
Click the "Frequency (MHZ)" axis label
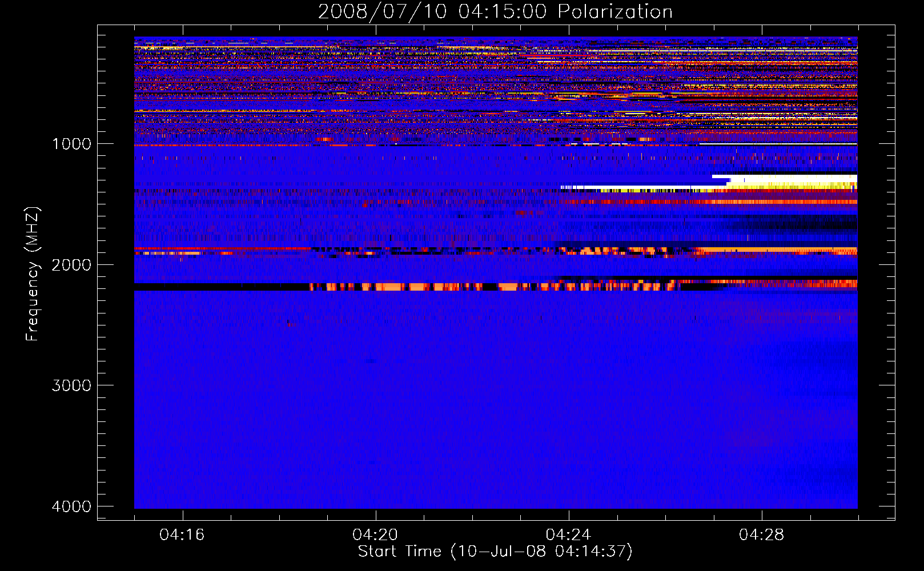[33, 274]
